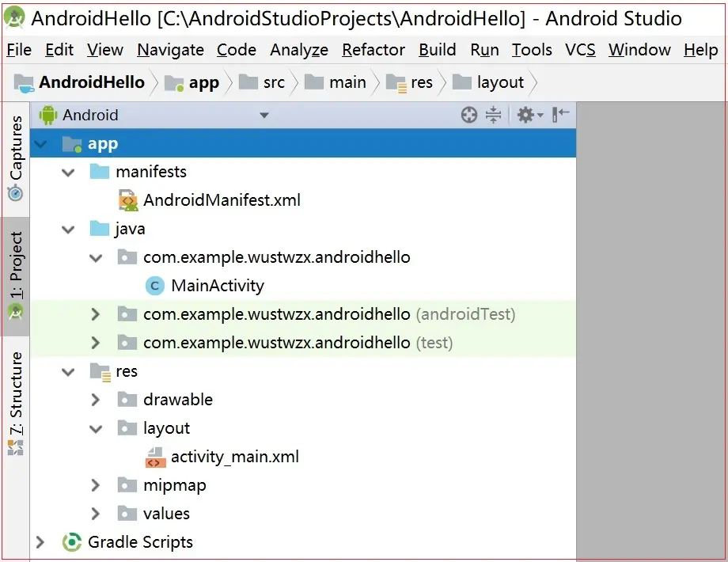The image size is (728, 562).
Task: Click the AndroidHello project icon in the breadcrumb
Action: 24,82
